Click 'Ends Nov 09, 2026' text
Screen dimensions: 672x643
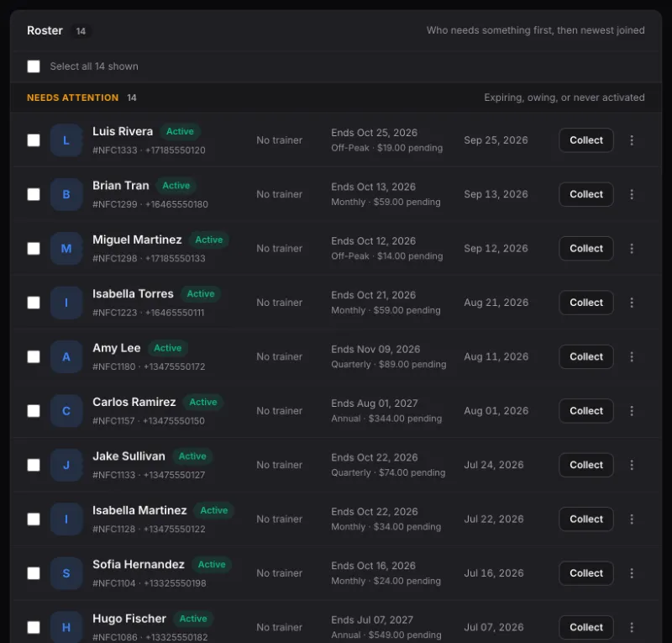375,349
